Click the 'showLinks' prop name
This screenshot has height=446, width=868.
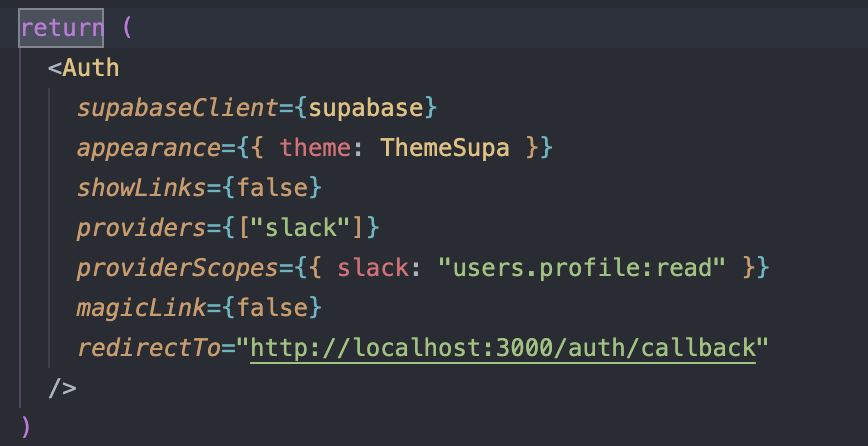click(x=141, y=188)
